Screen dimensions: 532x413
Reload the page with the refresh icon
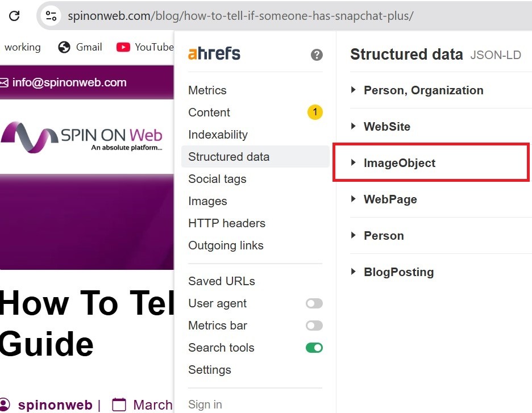[14, 15]
